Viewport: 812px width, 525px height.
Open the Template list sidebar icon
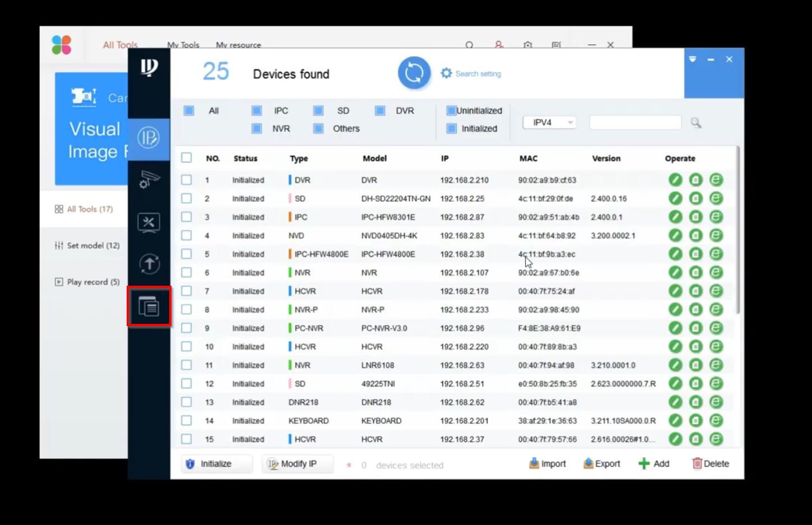149,306
